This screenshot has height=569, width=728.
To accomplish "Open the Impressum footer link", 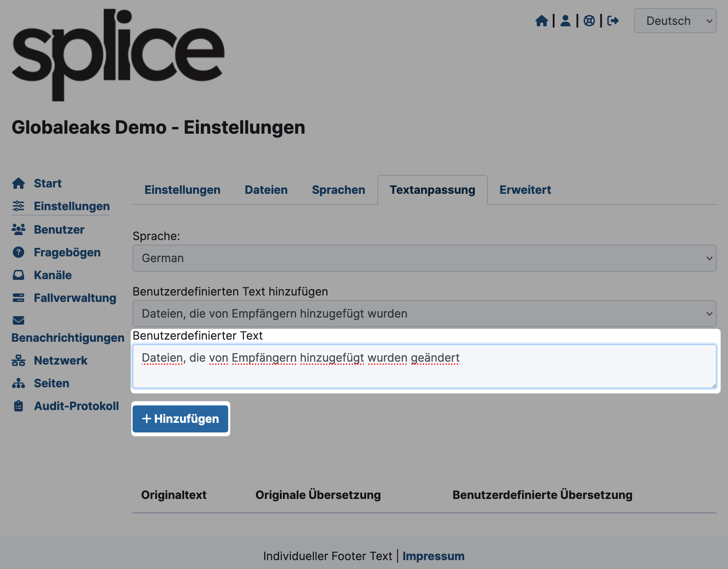I will (x=433, y=556).
